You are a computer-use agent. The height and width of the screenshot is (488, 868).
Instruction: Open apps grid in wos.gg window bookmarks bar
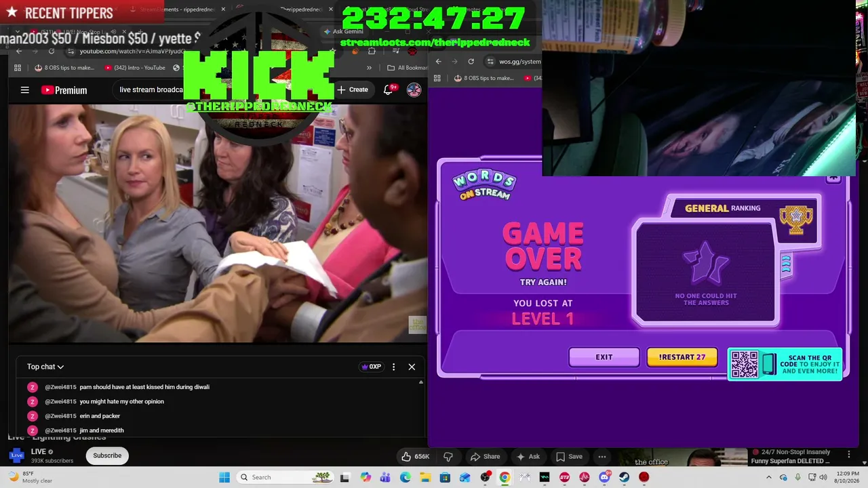point(438,78)
